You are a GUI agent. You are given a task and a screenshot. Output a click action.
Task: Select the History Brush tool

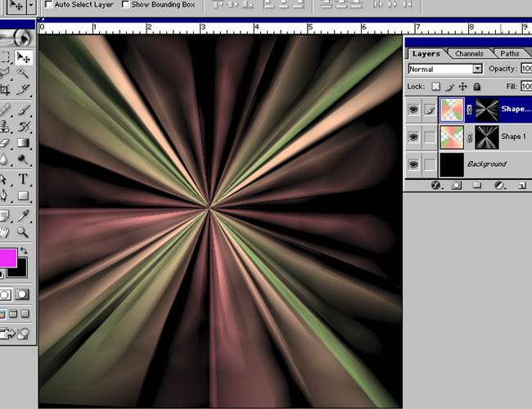click(23, 127)
